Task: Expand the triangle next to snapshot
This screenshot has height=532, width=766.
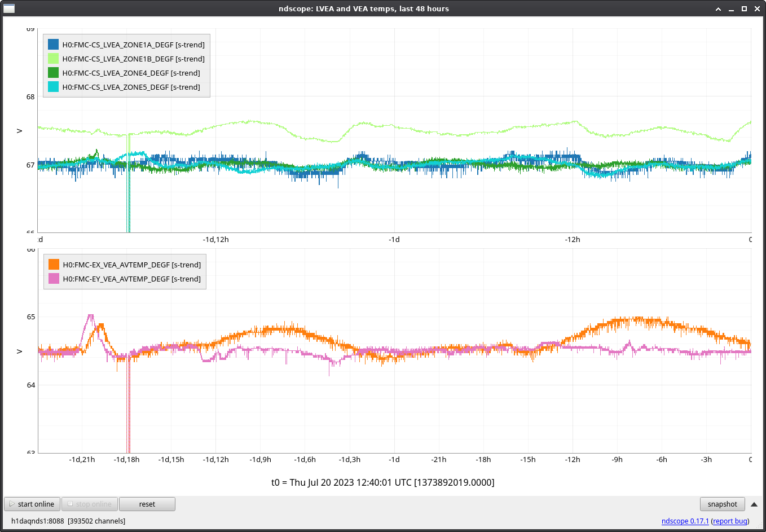Action: click(754, 504)
